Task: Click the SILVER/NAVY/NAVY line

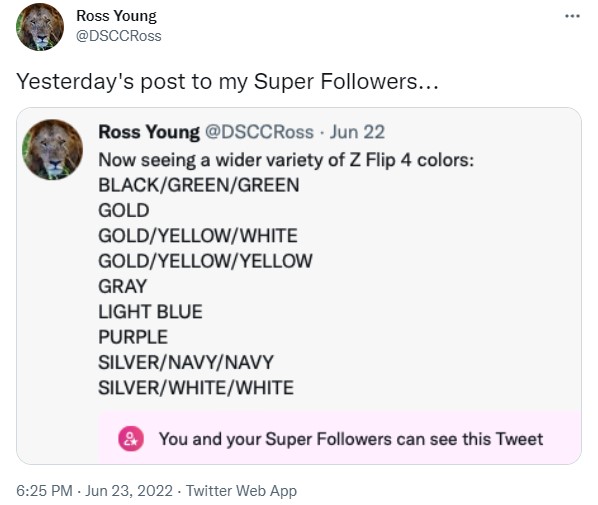Action: click(186, 362)
